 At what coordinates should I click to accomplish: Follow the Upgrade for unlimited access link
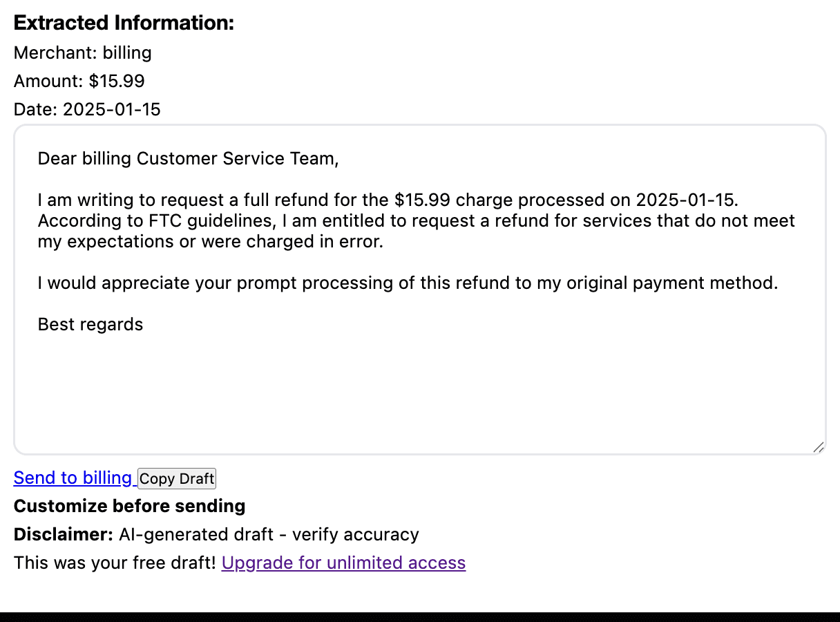(x=343, y=563)
